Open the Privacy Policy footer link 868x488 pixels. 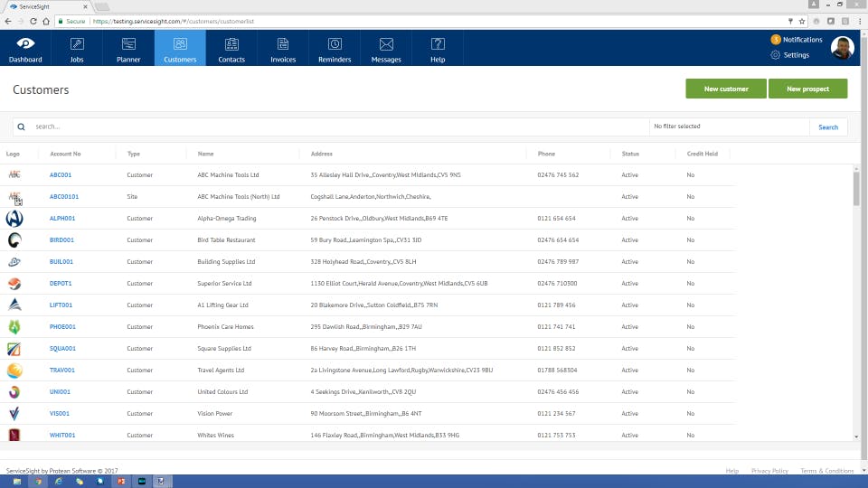[x=769, y=471]
